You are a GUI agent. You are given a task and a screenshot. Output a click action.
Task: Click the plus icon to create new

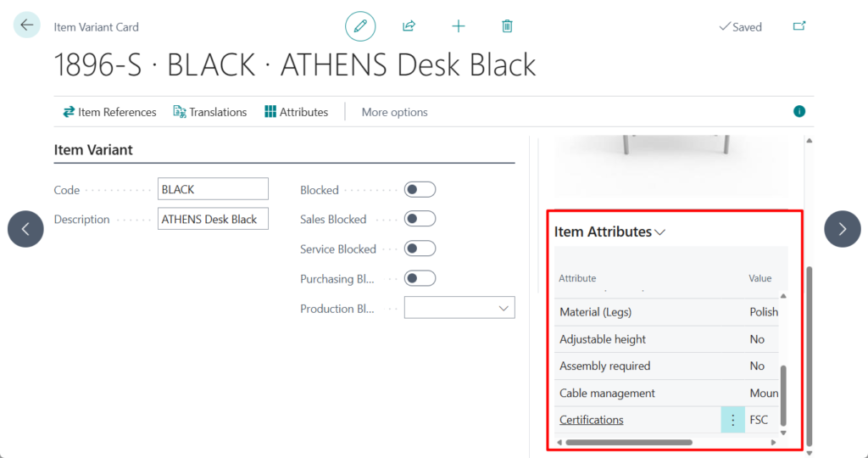[x=459, y=26]
